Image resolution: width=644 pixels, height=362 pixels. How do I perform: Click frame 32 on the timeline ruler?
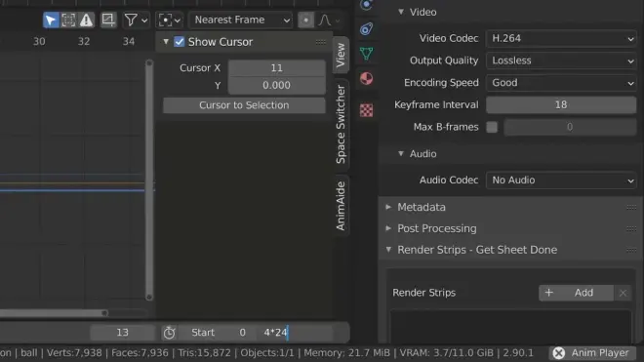[x=84, y=42]
